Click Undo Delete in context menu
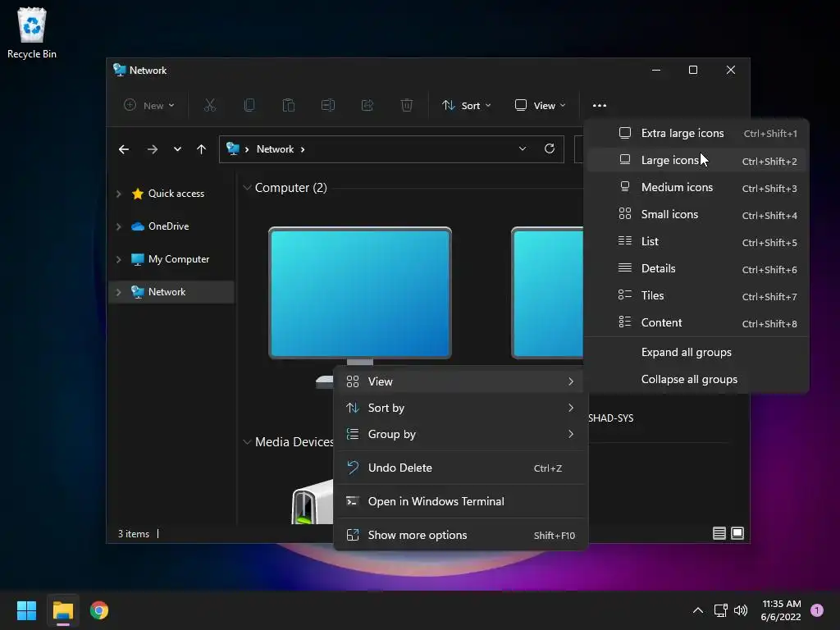 coord(461,468)
